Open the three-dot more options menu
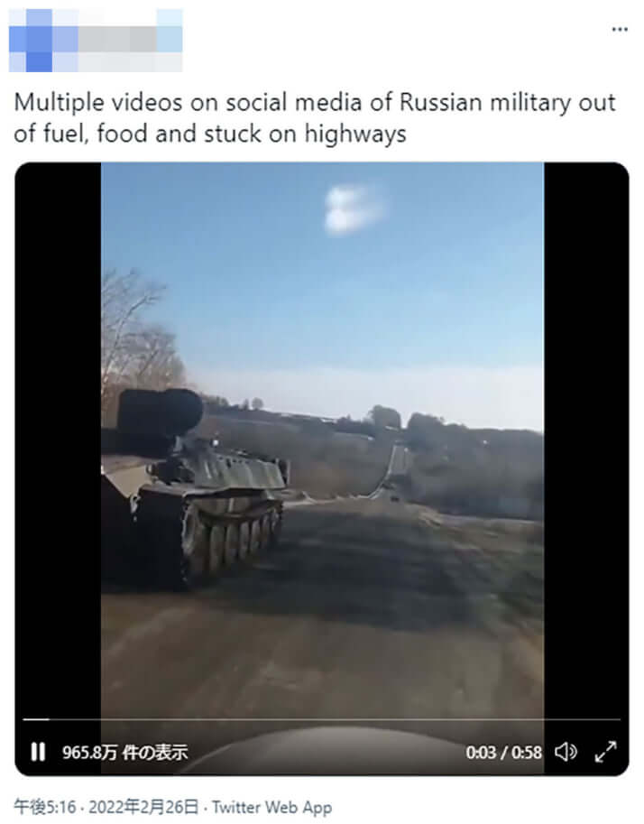The image size is (644, 824). pyautogui.click(x=620, y=30)
